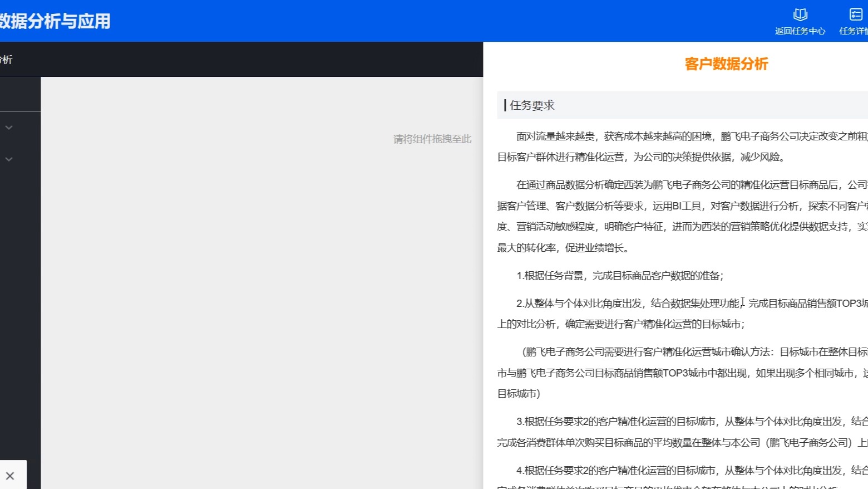The image size is (868, 489).
Task: Select the paragraph starting 面对流量越来越贵
Action: tap(682, 146)
